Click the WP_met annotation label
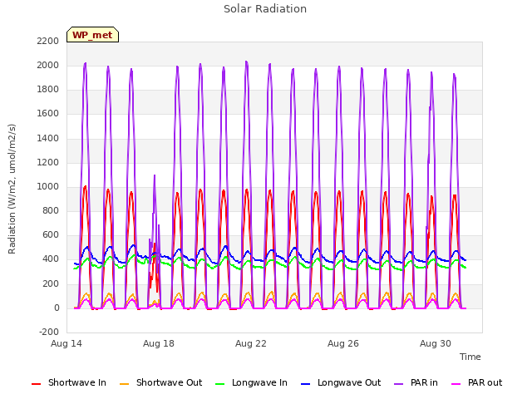Image resolution: width=532 pixels, height=399 pixels. click(x=92, y=35)
